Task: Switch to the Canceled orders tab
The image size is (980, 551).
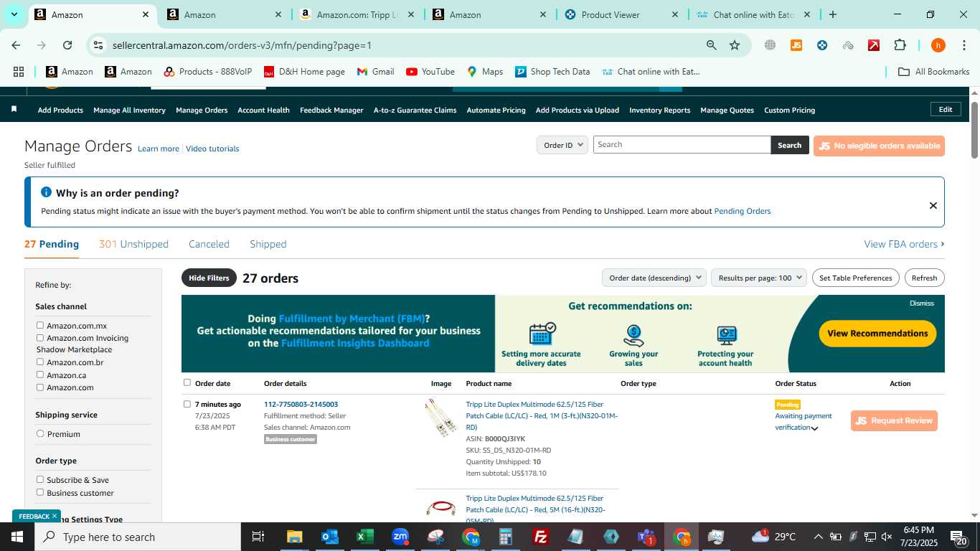Action: [x=209, y=244]
